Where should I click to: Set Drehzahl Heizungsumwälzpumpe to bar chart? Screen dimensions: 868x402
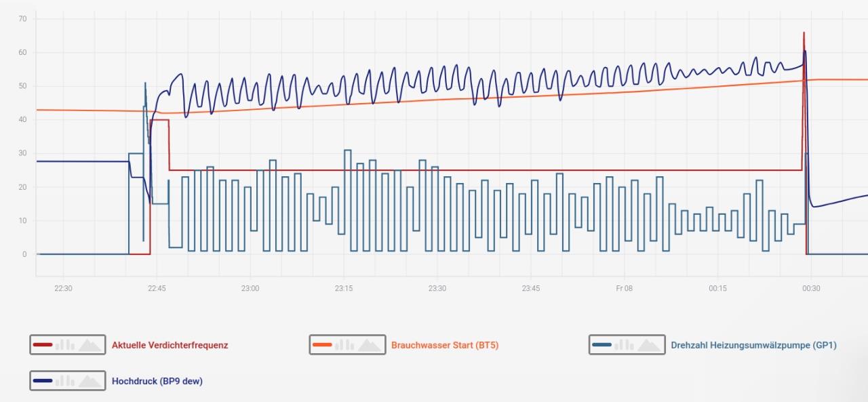(x=624, y=345)
